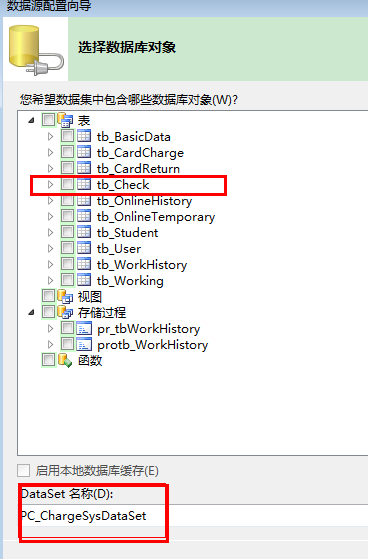This screenshot has width=368, height=559.
Task: Click the tb_Check table icon
Action: [84, 184]
